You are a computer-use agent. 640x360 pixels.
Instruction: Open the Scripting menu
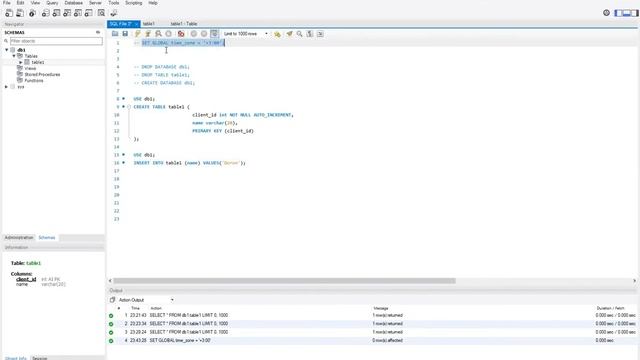[x=133, y=3]
